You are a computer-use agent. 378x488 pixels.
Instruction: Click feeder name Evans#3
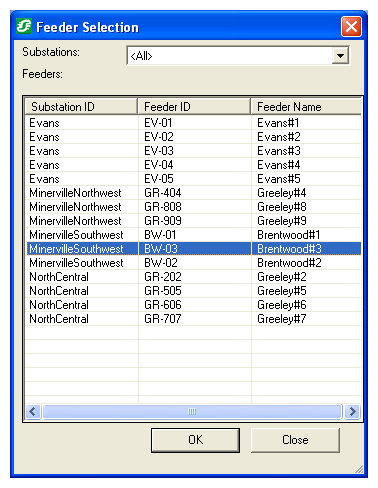279,151
